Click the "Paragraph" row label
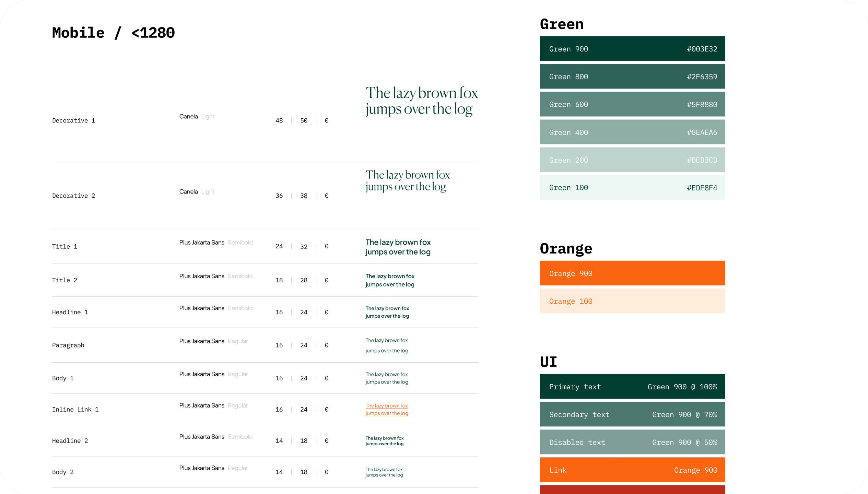Screen dimensions: 868x494 point(68,345)
